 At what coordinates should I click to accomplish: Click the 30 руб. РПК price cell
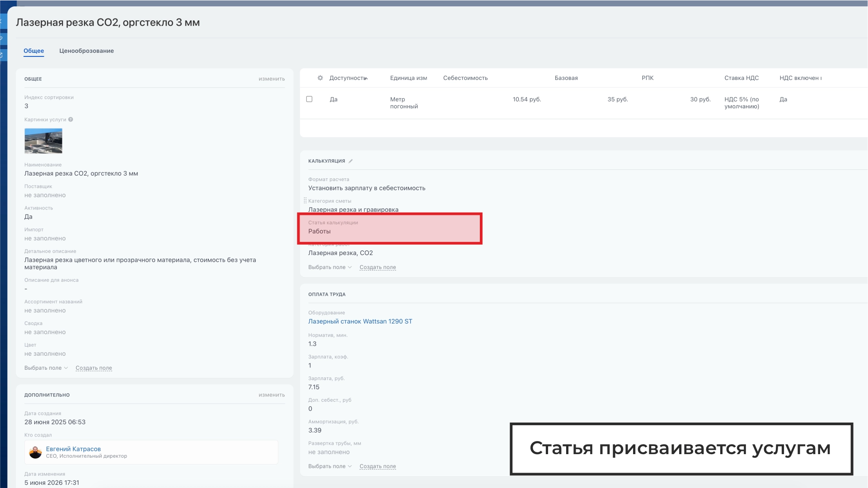pos(700,99)
